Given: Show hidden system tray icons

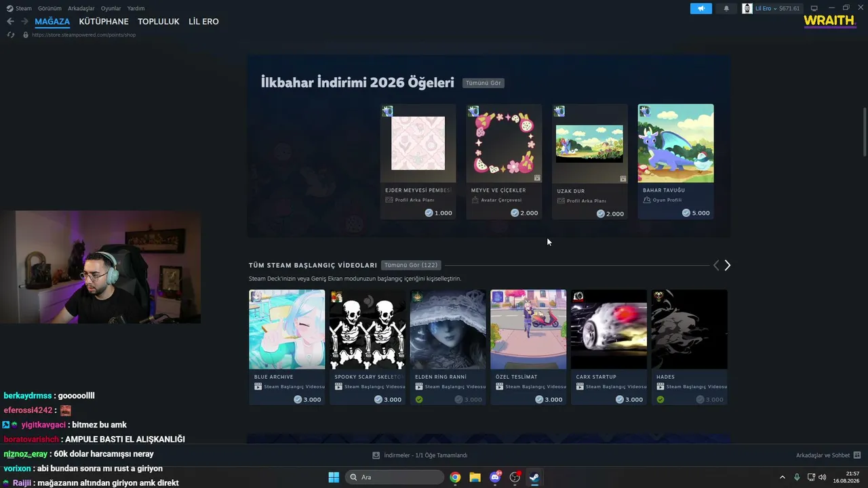Looking at the screenshot, I should coord(783,477).
